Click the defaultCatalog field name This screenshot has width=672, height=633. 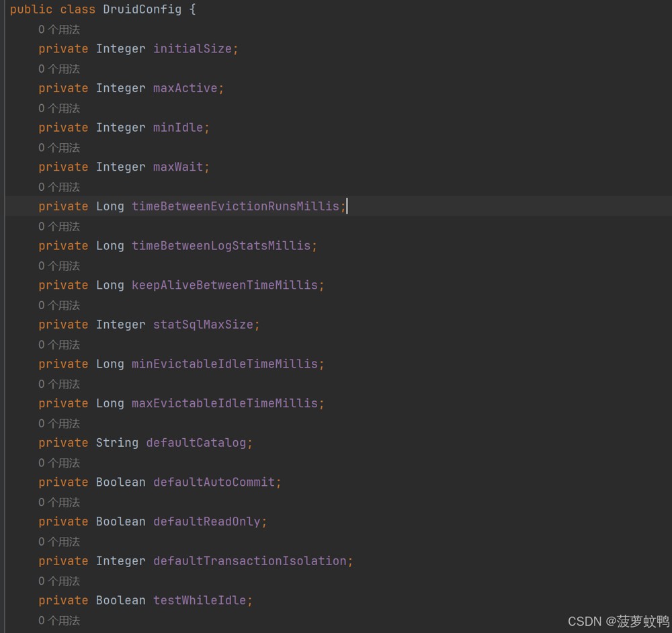pyautogui.click(x=196, y=443)
